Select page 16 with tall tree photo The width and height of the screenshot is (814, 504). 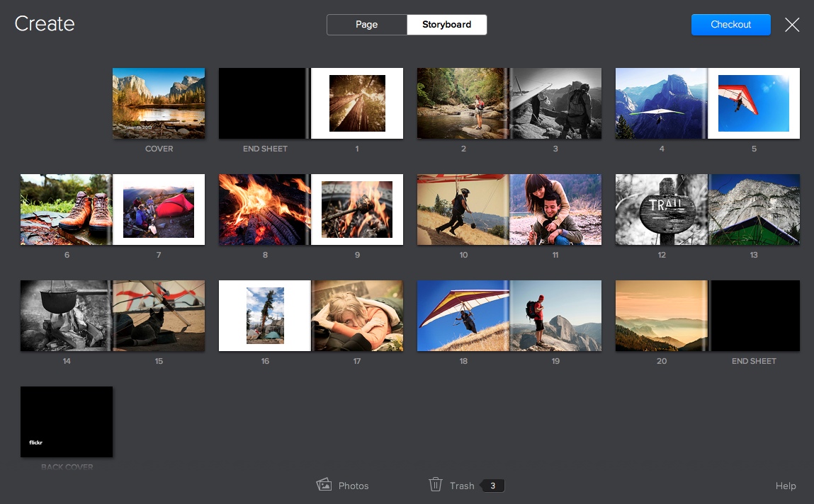265,316
